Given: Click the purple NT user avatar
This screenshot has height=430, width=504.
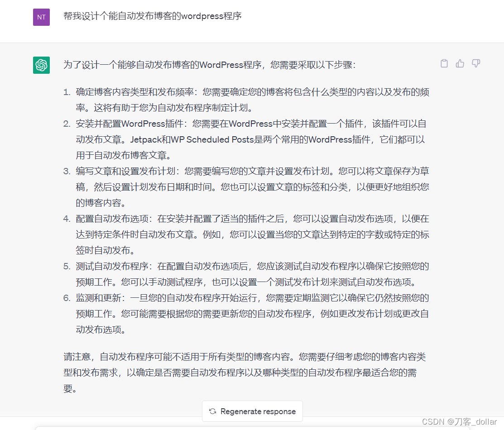Looking at the screenshot, I should 42,17.
